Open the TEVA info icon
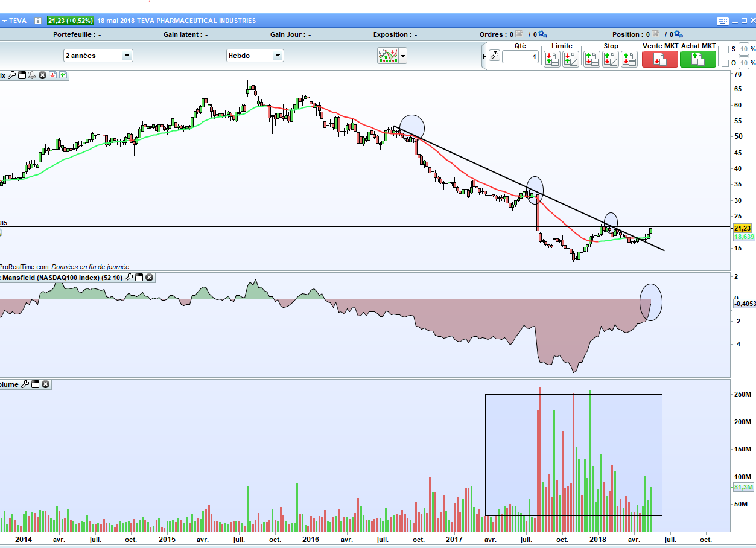756x548 pixels. tap(38, 21)
